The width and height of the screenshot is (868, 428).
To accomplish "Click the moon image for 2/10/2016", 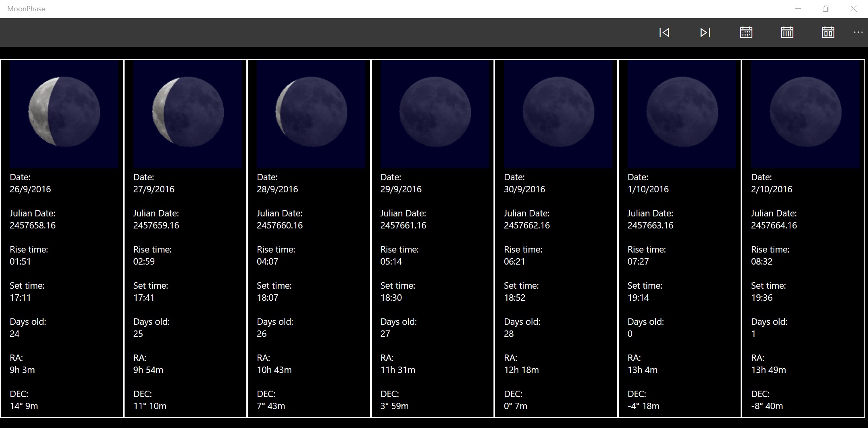I will [805, 113].
